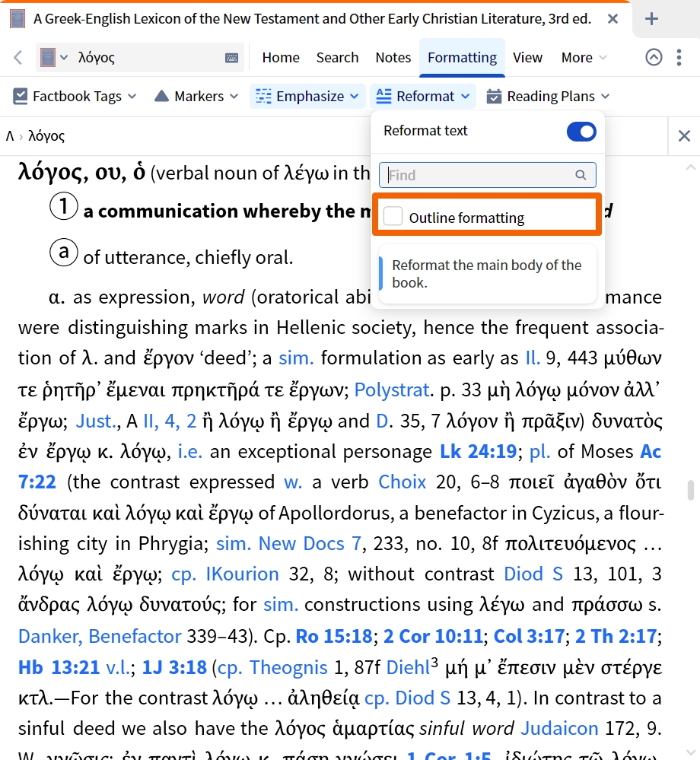Click the Theognis link
Viewport: 700px width, 760px height.
(288, 667)
